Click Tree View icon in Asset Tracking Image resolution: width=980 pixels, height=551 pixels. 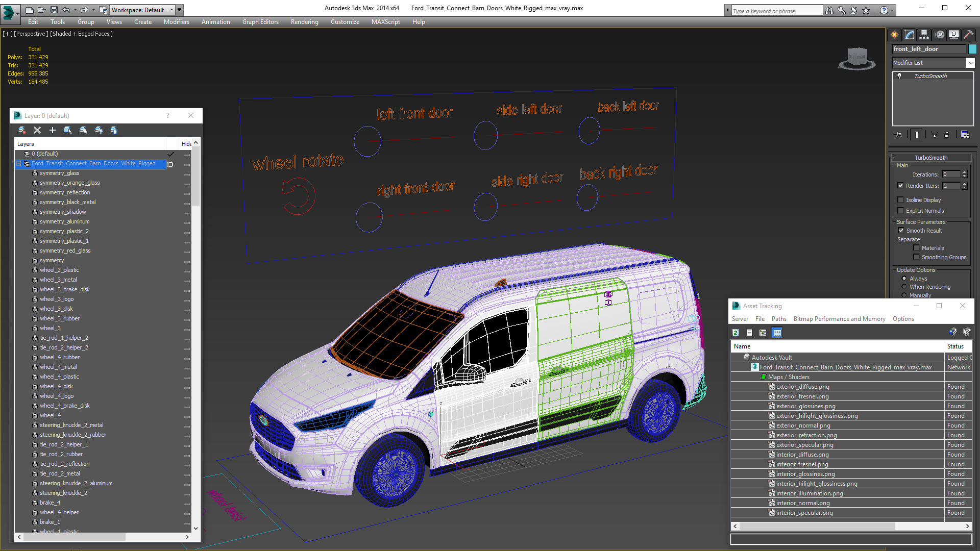click(763, 333)
